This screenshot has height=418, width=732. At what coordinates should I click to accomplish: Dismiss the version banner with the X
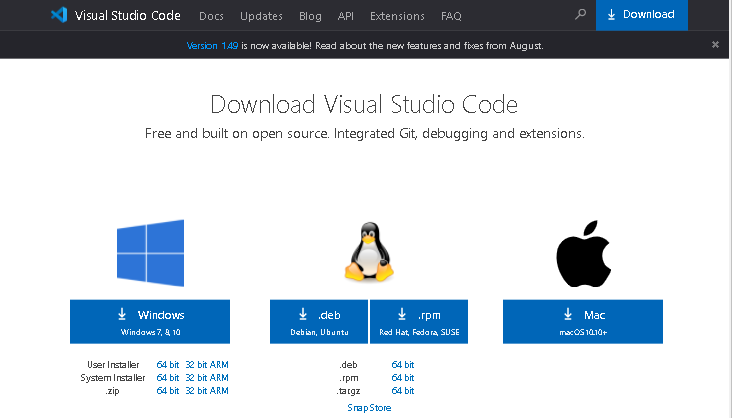(x=715, y=45)
